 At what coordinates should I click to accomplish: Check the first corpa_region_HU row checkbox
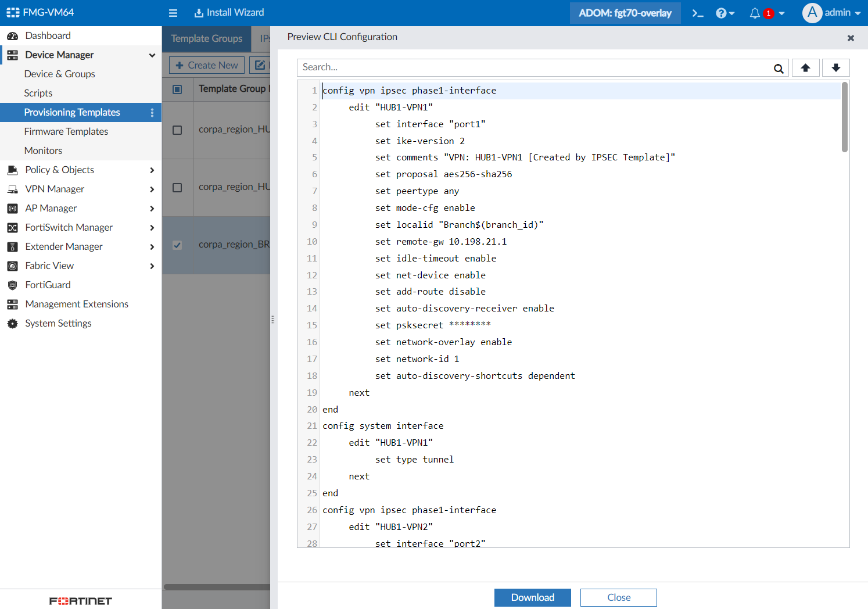tap(177, 130)
